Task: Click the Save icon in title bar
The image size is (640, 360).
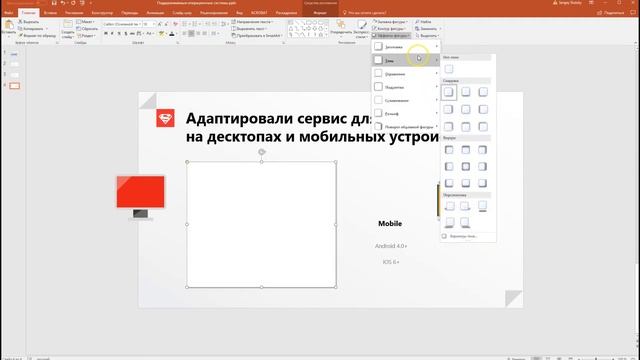Action: pos(54,3)
